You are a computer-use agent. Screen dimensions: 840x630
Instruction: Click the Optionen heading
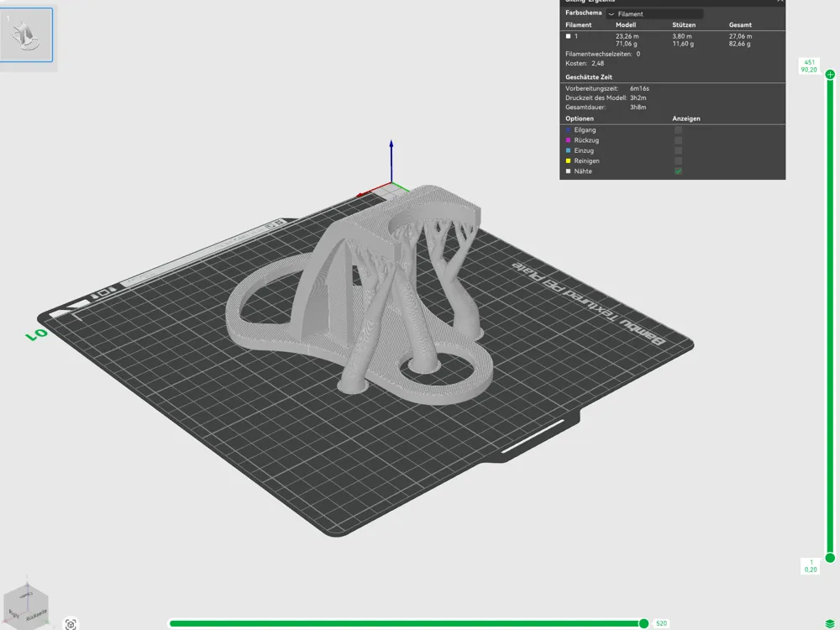tap(579, 118)
